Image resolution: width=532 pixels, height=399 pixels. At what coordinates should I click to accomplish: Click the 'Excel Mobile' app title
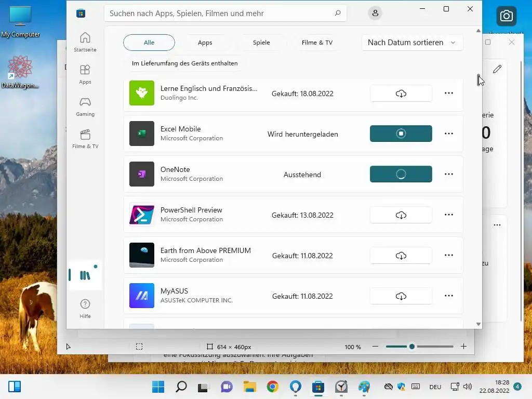pyautogui.click(x=180, y=129)
